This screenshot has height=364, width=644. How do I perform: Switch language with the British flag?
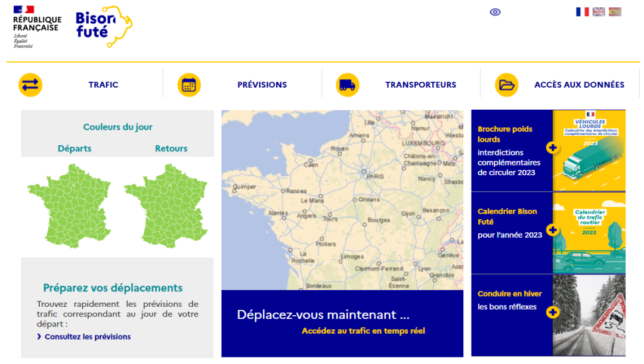coord(599,12)
